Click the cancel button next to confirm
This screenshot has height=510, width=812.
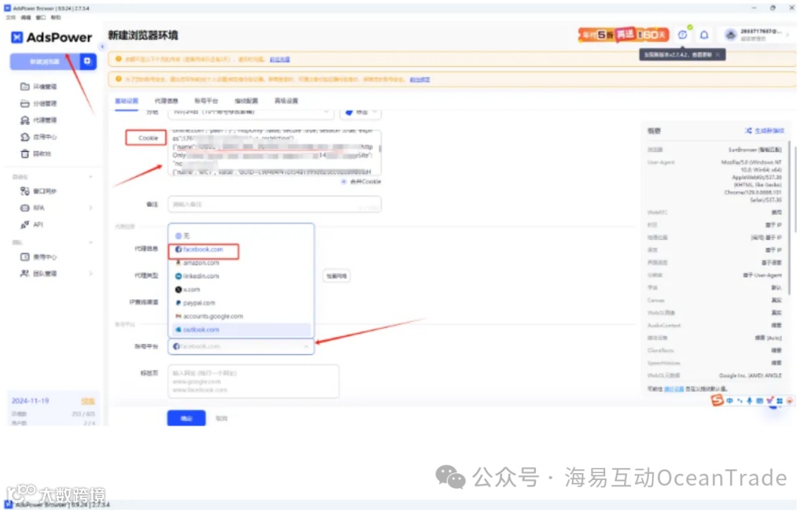pyautogui.click(x=222, y=418)
